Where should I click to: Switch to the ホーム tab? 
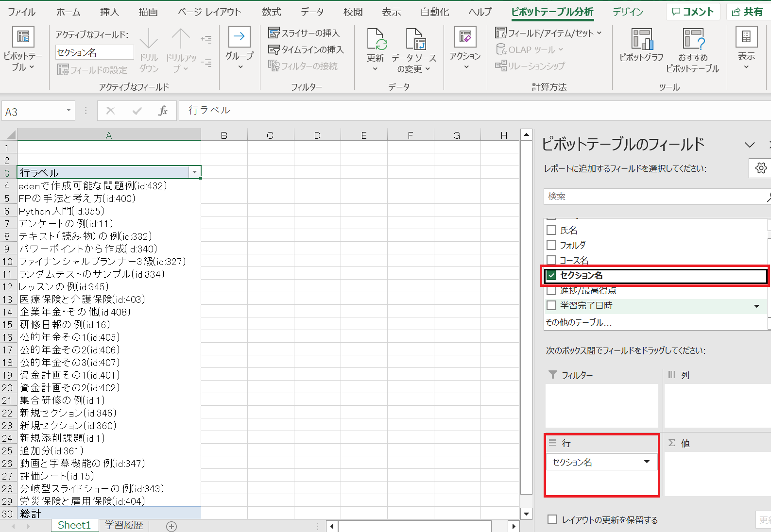[x=69, y=12]
